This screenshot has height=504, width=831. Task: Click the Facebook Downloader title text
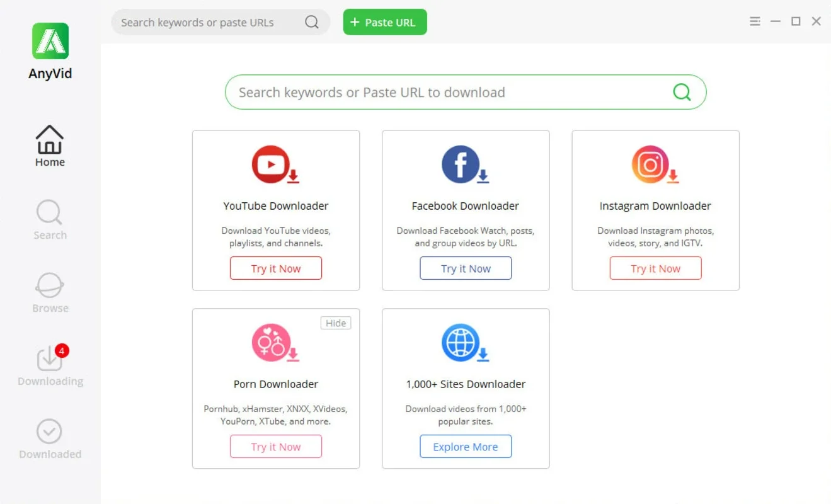[x=466, y=206]
